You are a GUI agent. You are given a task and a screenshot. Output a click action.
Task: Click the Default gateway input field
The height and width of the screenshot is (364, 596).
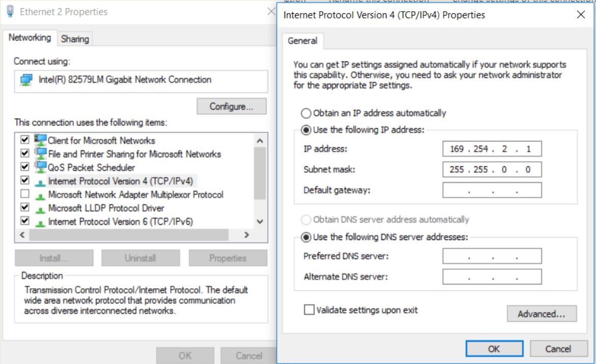[492, 190]
